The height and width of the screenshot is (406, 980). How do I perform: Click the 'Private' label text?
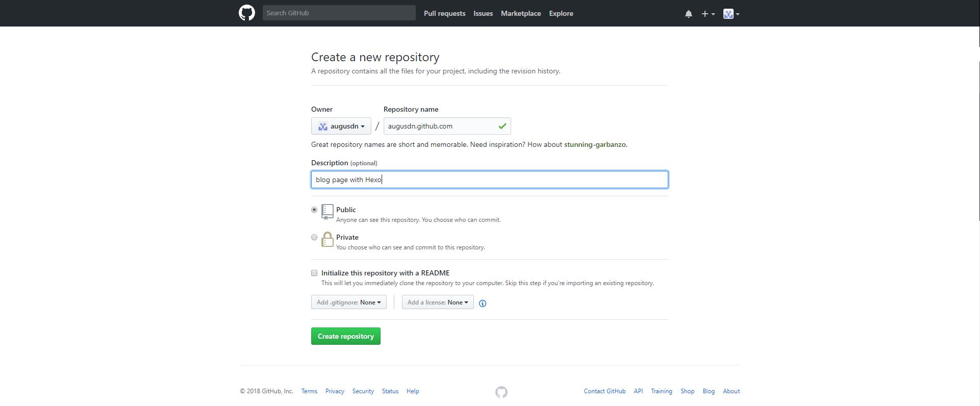click(347, 237)
